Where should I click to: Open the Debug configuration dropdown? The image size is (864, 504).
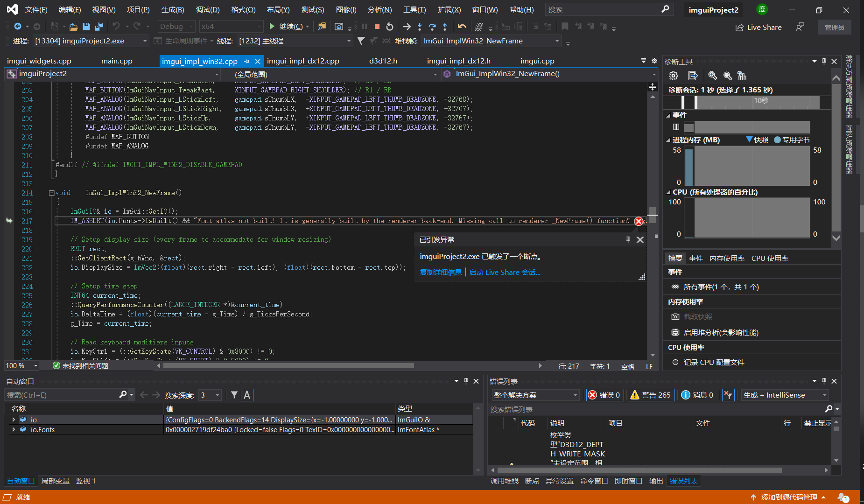click(176, 26)
